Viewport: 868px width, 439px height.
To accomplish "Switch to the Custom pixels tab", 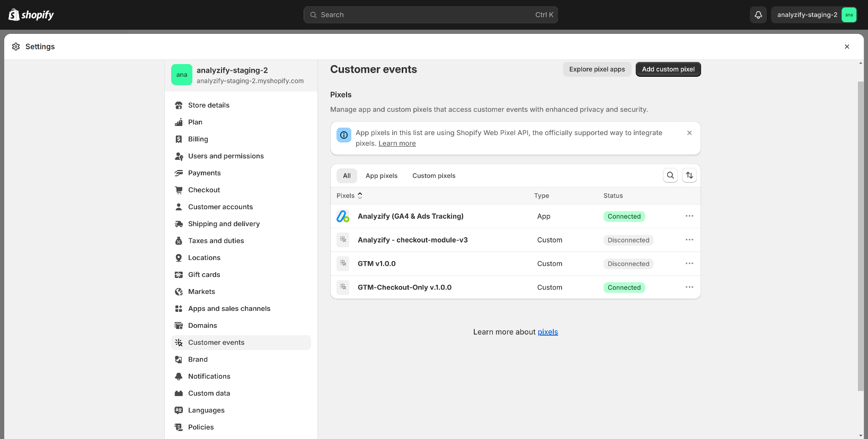I will click(x=434, y=176).
